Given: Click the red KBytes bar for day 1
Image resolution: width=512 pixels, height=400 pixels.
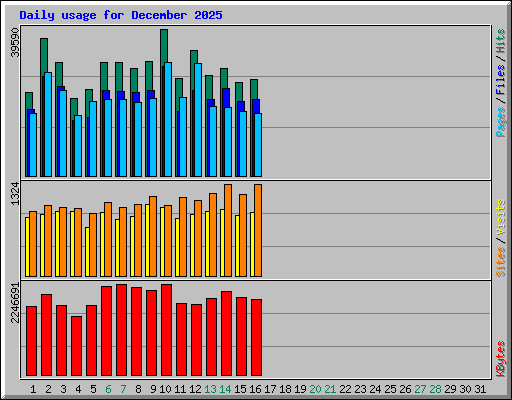Looking at the screenshot, I should pyautogui.click(x=31, y=341).
